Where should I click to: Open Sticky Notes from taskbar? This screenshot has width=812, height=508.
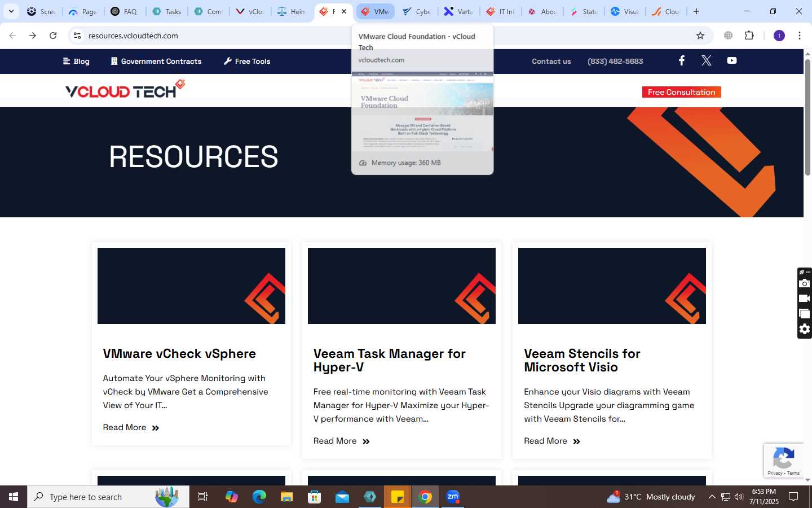[398, 497]
